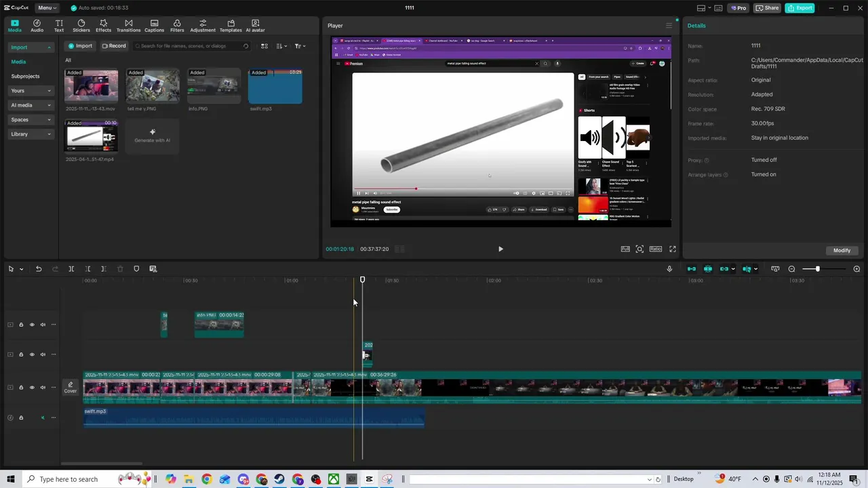Open the sort dropdown in media panel
The width and height of the screenshot is (868, 488).
[x=281, y=46]
